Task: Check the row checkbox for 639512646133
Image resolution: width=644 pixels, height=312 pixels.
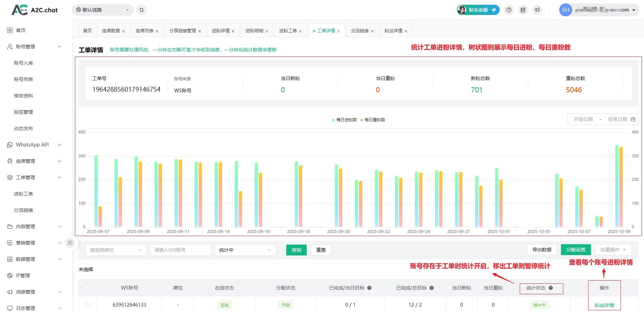Action: 88,305
